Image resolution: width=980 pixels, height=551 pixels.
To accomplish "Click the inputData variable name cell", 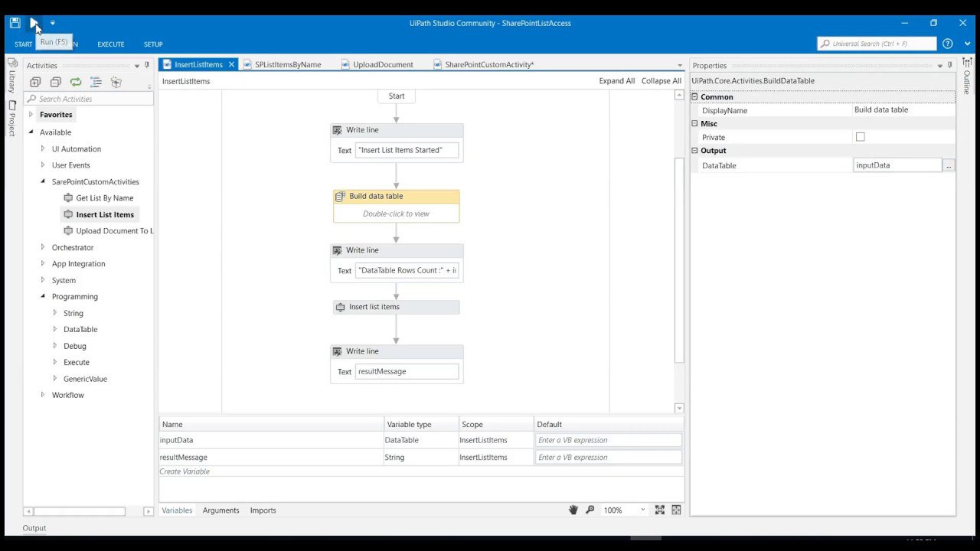I will click(x=271, y=441).
